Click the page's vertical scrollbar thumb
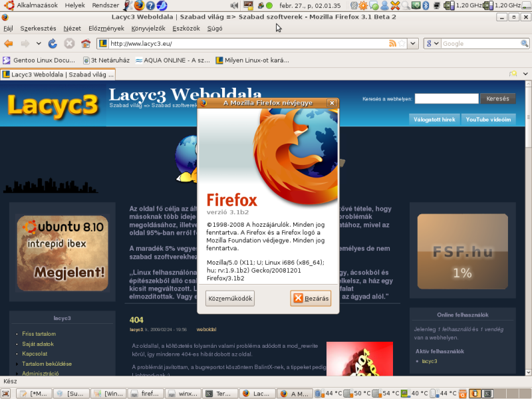Screen dimensions: 532x399 tap(528, 117)
